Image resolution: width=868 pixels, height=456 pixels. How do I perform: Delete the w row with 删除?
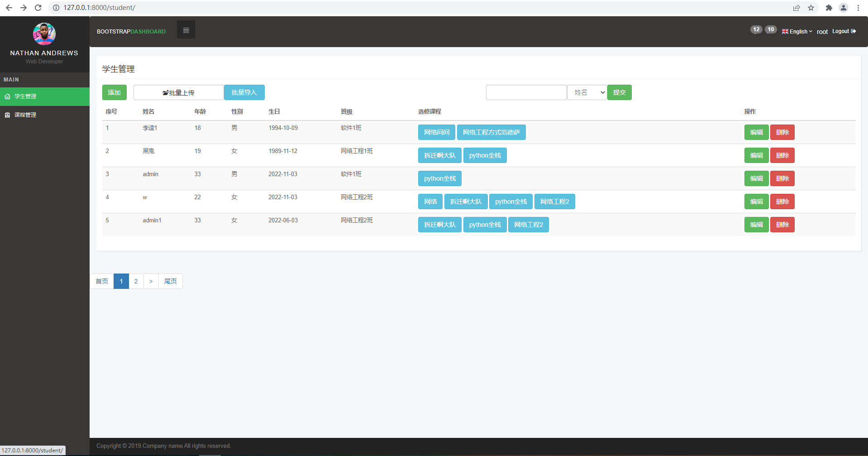tap(782, 202)
